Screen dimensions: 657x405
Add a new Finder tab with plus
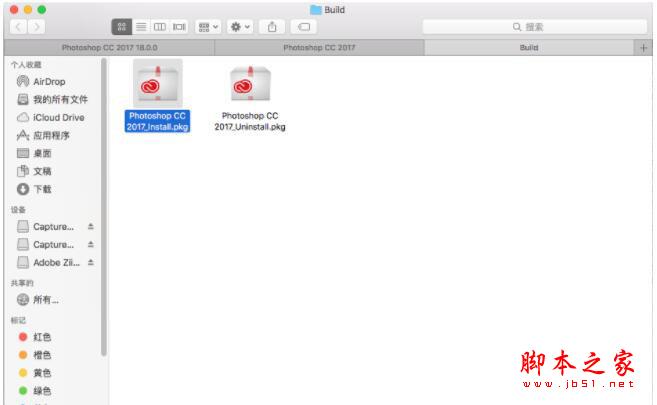(x=643, y=48)
